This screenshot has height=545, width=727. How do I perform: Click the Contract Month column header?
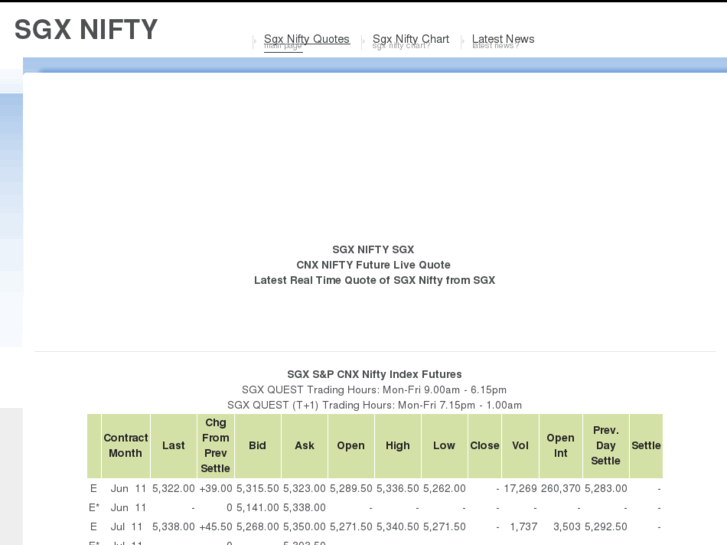click(126, 445)
